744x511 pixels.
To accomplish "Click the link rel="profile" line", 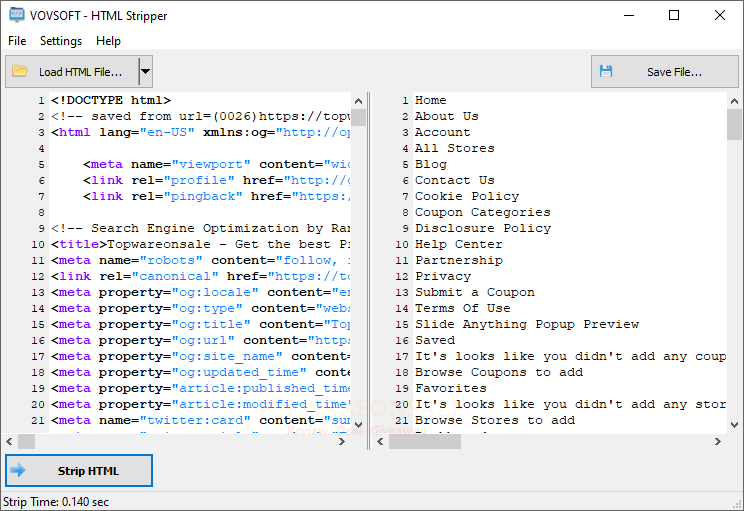I will [x=216, y=180].
